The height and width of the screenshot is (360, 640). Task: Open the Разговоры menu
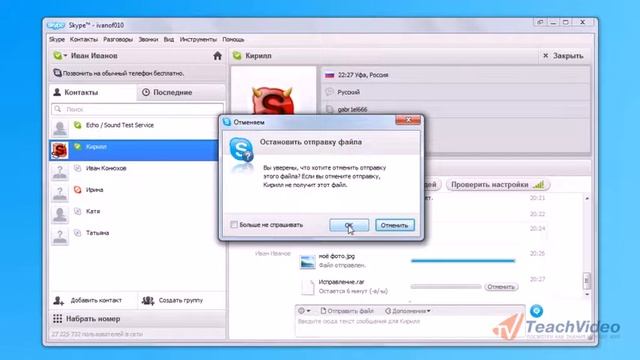[118, 40]
